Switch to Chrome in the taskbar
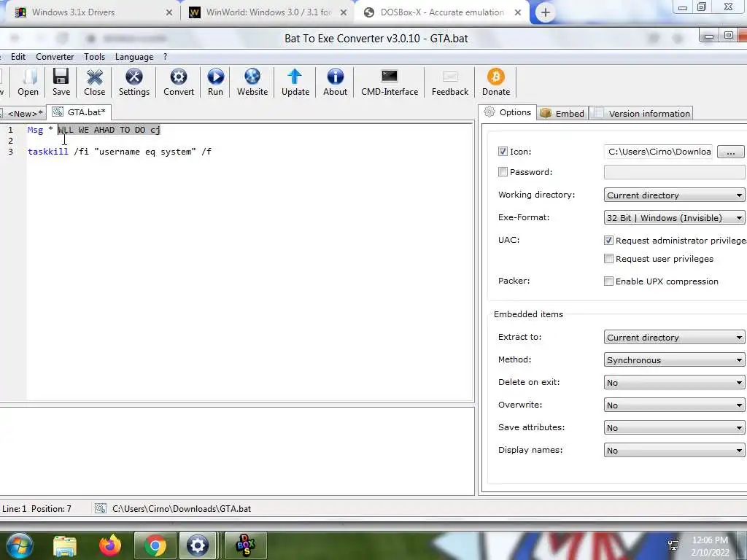Screen dimensions: 747x560 tap(155, 545)
